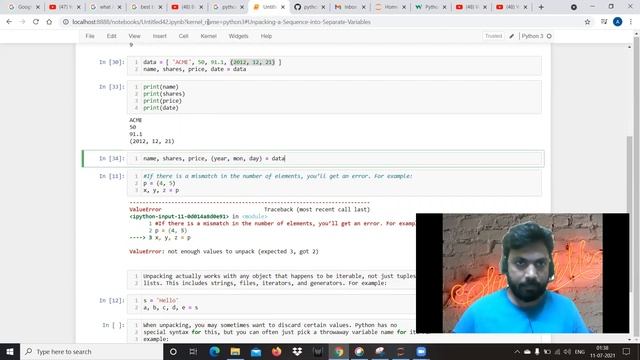Click into active cell In [34]
This screenshot has width=640, height=360.
(x=335, y=158)
